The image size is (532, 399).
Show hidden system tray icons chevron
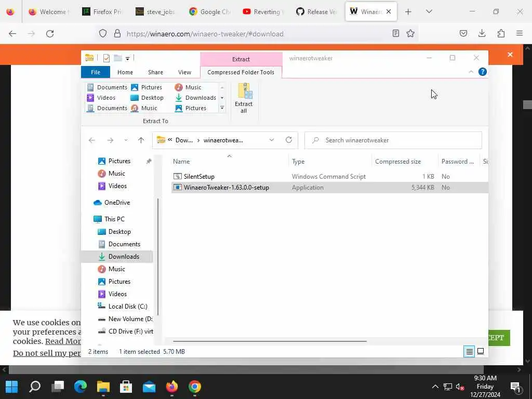[x=435, y=387]
